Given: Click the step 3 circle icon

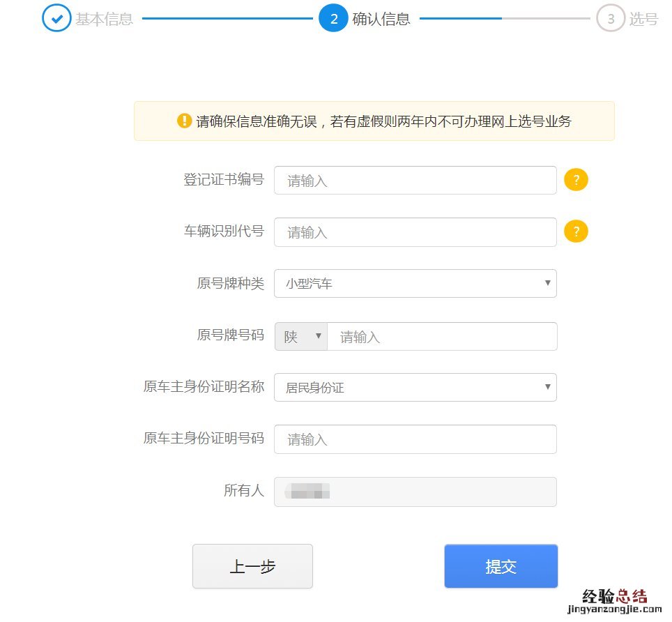Looking at the screenshot, I should point(611,18).
